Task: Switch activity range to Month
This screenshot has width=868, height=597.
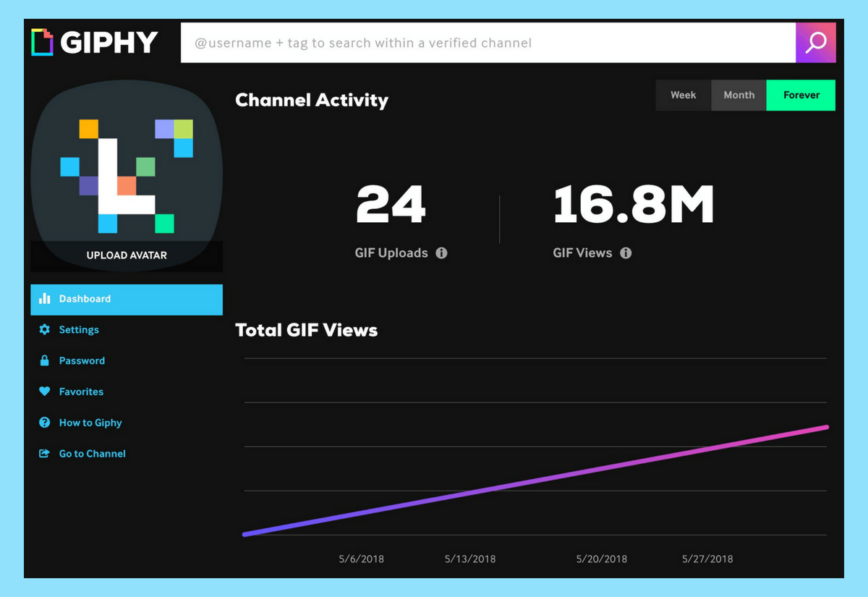Action: (x=739, y=96)
